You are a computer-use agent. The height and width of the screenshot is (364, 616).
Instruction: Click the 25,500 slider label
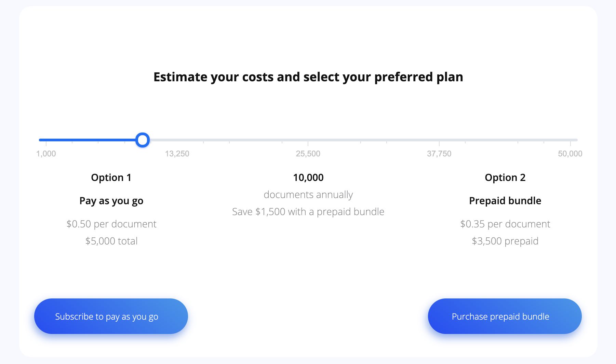pos(308,154)
